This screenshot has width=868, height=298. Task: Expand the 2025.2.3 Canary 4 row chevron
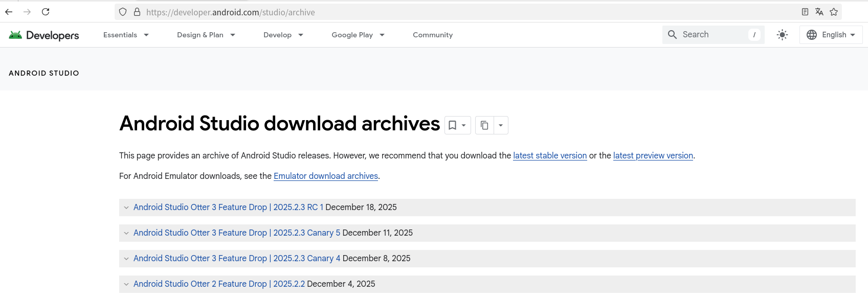click(126, 259)
